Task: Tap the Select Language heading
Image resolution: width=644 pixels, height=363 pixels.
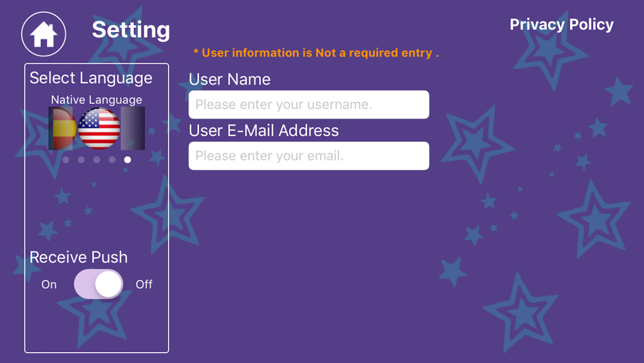Action: tap(91, 78)
